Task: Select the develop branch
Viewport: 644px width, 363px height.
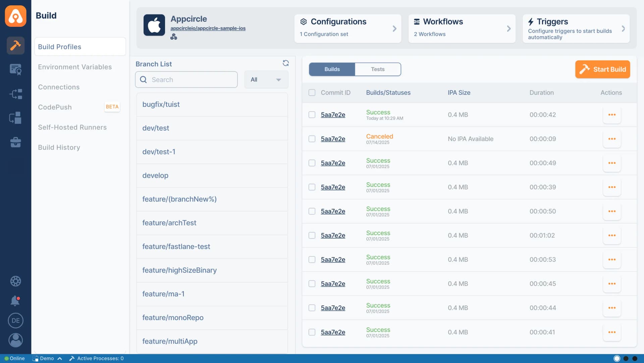Action: pyautogui.click(x=212, y=175)
